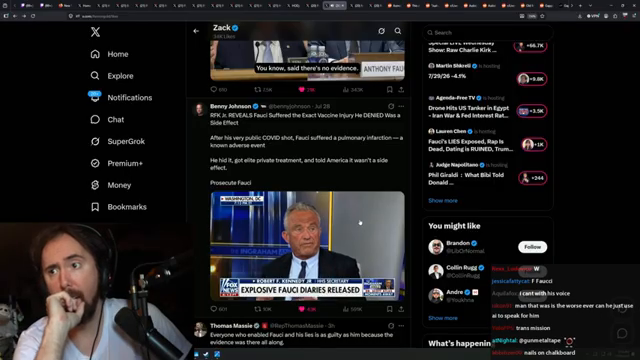Open Chat from the sidebar
The width and height of the screenshot is (640, 360).
point(107,120)
